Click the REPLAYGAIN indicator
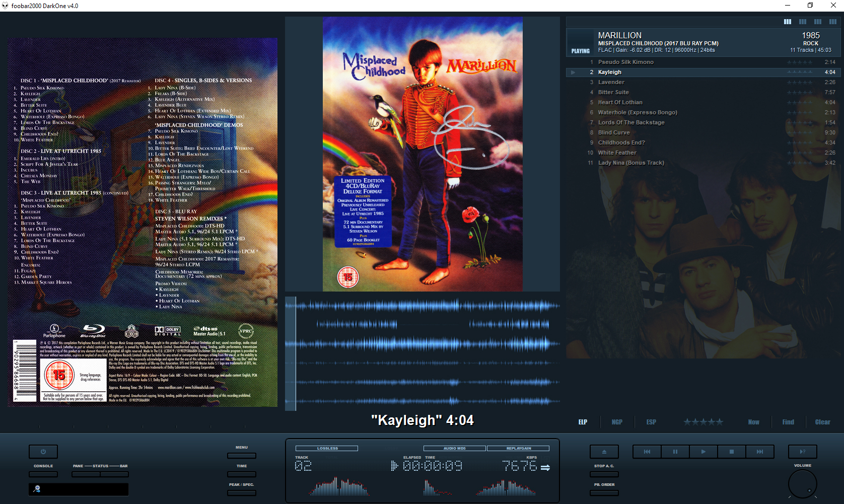The image size is (844, 504). [x=518, y=448]
